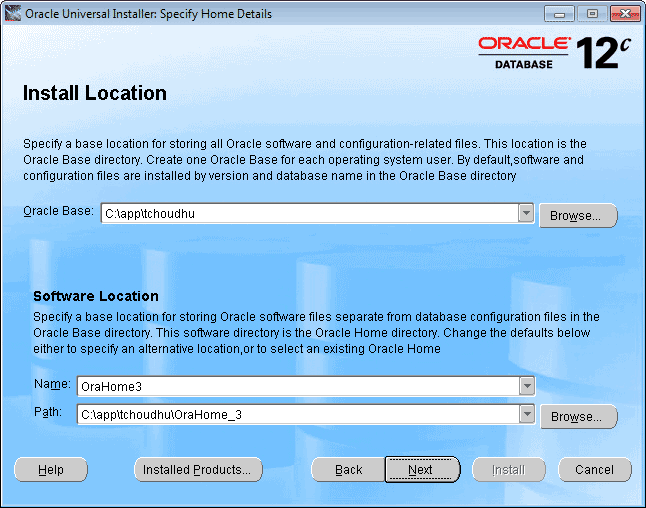The height and width of the screenshot is (508, 646).
Task: Open the Oracle Base dropdown arrow
Action: (526, 213)
